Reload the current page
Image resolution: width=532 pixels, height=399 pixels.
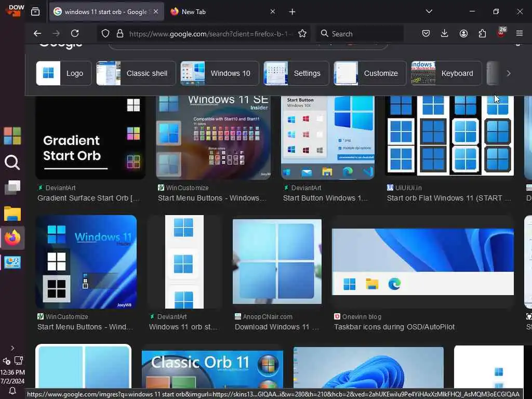click(x=75, y=33)
